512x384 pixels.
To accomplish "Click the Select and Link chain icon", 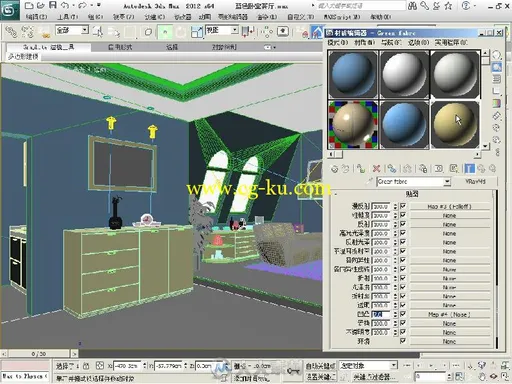I will pos(11,32).
